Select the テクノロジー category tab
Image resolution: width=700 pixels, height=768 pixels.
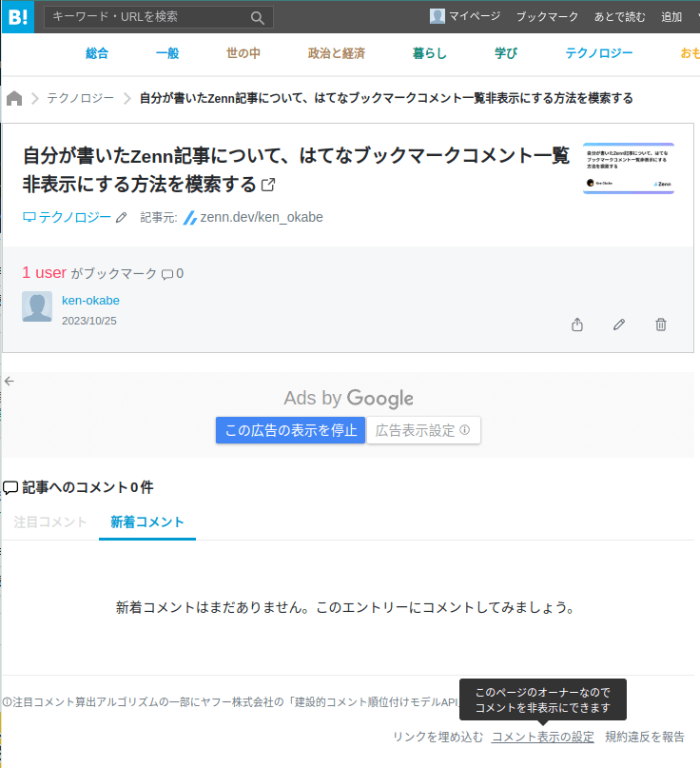pyautogui.click(x=599, y=53)
